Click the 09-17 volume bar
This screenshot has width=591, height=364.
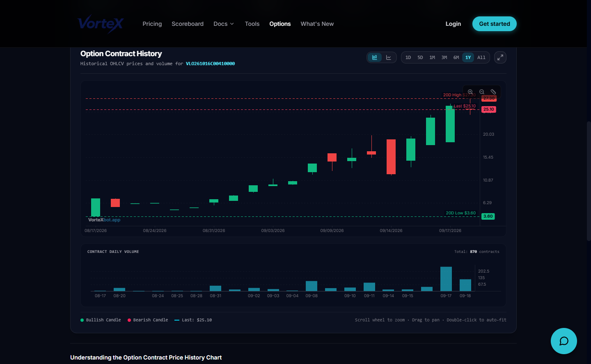pos(446,279)
